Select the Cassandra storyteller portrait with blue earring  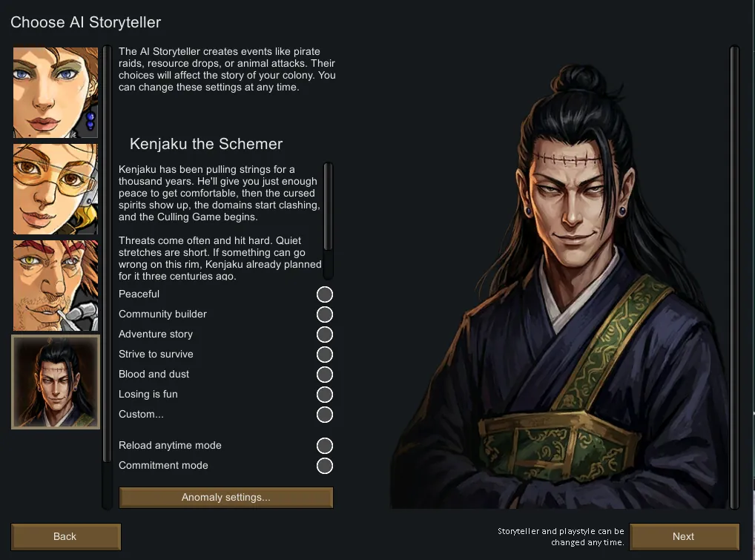pyautogui.click(x=56, y=93)
